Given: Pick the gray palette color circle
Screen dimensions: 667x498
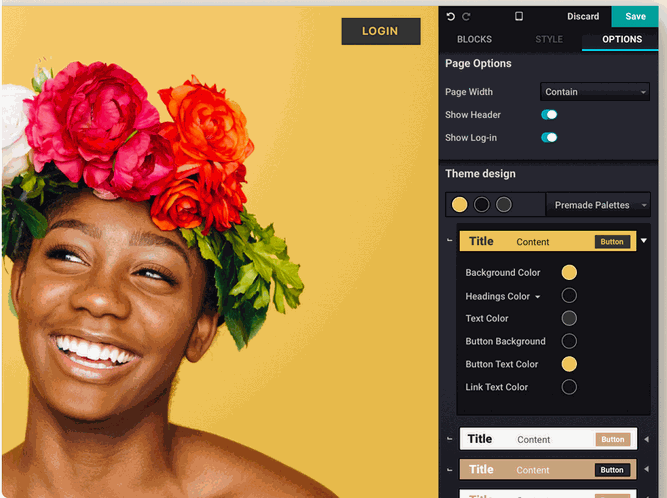Looking at the screenshot, I should 504,205.
